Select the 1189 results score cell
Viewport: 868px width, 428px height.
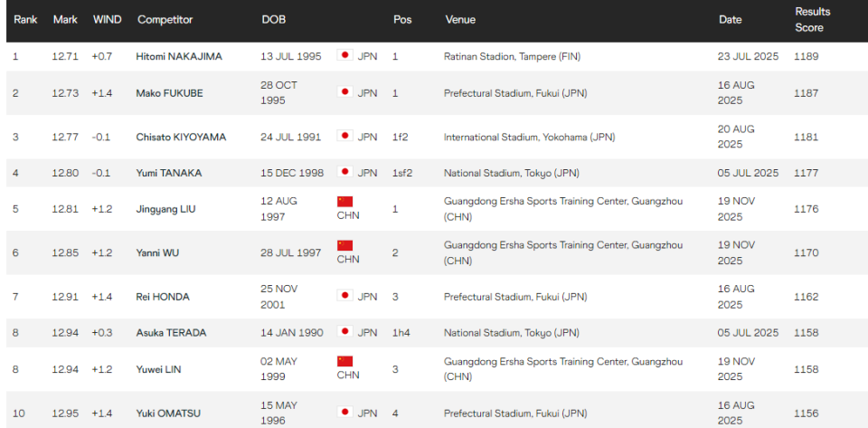point(806,56)
